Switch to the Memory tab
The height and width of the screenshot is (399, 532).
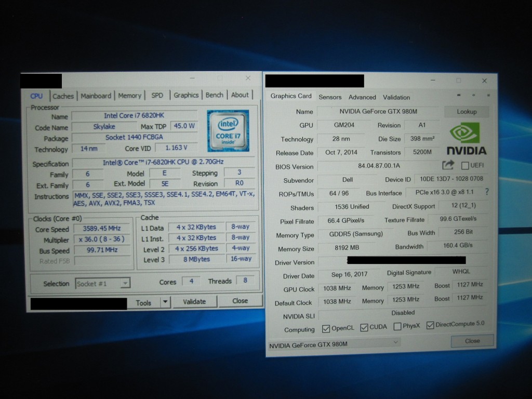(129, 96)
